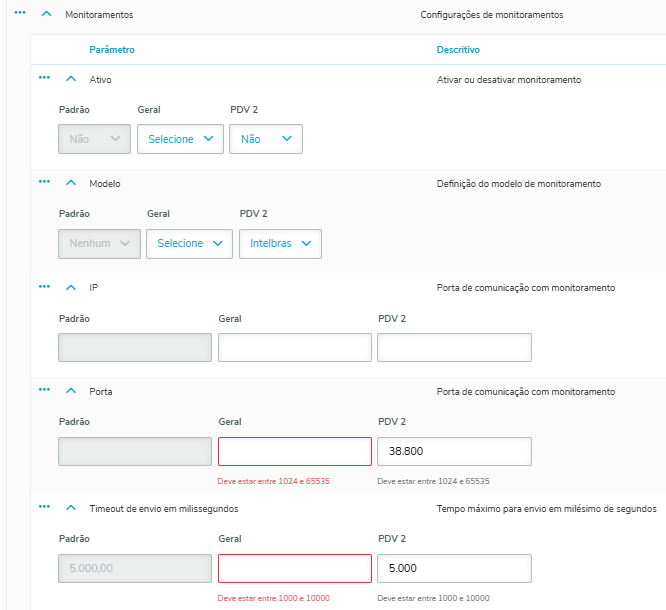Collapse the Porta parameter row
Screen dimensions: 666x610
pos(71,391)
